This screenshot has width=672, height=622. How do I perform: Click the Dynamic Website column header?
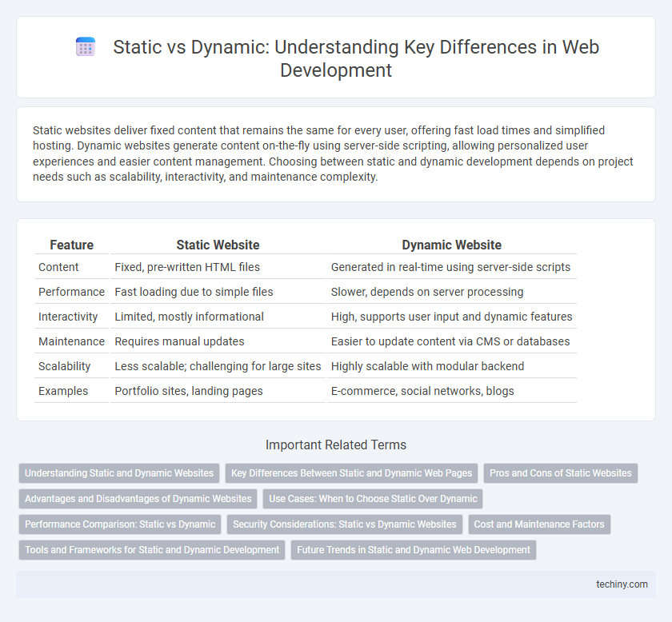click(x=452, y=245)
